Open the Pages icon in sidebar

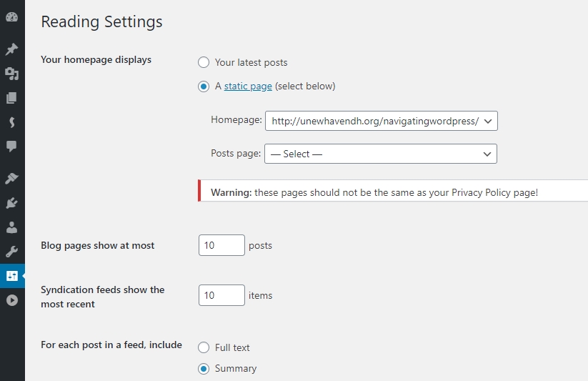(x=11, y=98)
